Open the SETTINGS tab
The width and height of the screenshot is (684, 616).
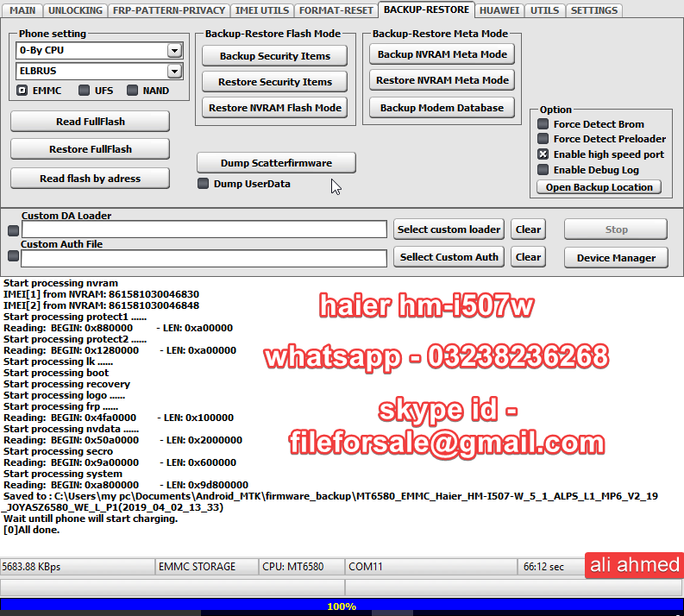[593, 10]
